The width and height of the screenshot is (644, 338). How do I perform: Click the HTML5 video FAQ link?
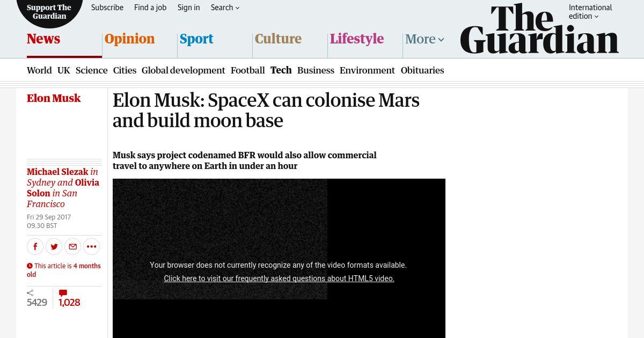pos(279,278)
